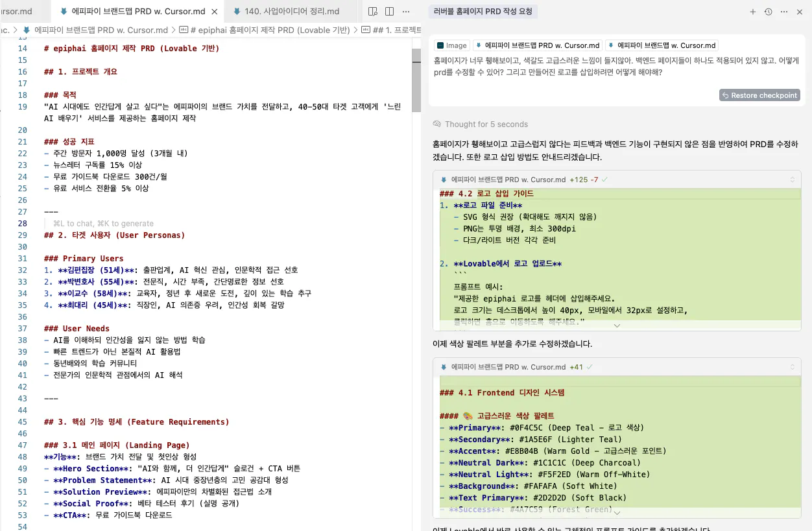
Task: Close the 에피파이 브랜드맵 PRD w. Cursor.md tab
Action: pos(215,12)
